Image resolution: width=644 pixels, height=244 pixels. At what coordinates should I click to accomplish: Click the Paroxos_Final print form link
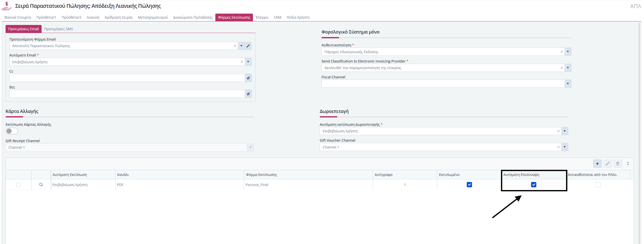click(257, 185)
